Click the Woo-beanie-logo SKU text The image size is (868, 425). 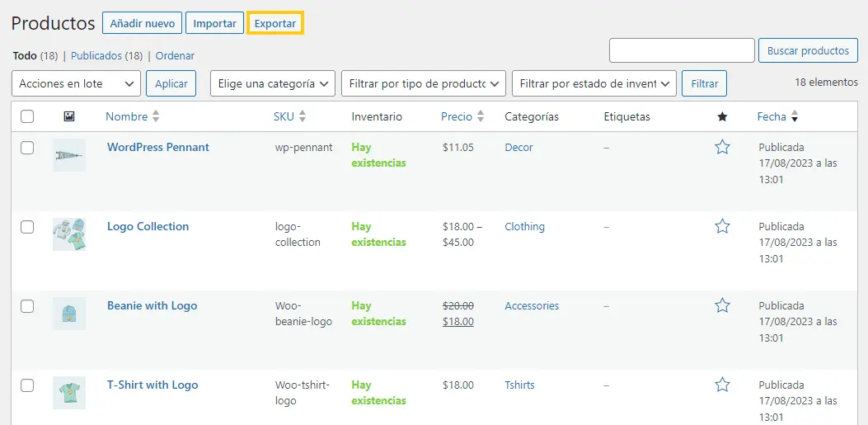pos(303,314)
